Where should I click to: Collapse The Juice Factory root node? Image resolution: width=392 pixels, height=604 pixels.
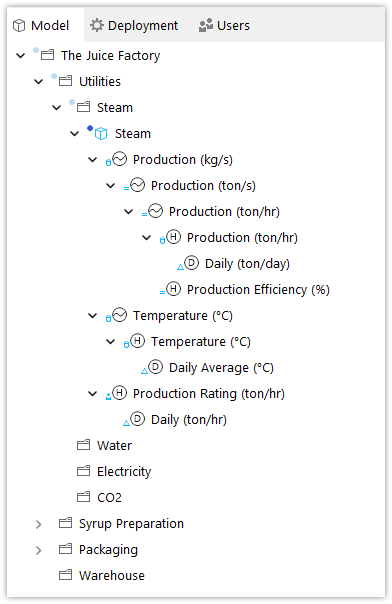20,56
